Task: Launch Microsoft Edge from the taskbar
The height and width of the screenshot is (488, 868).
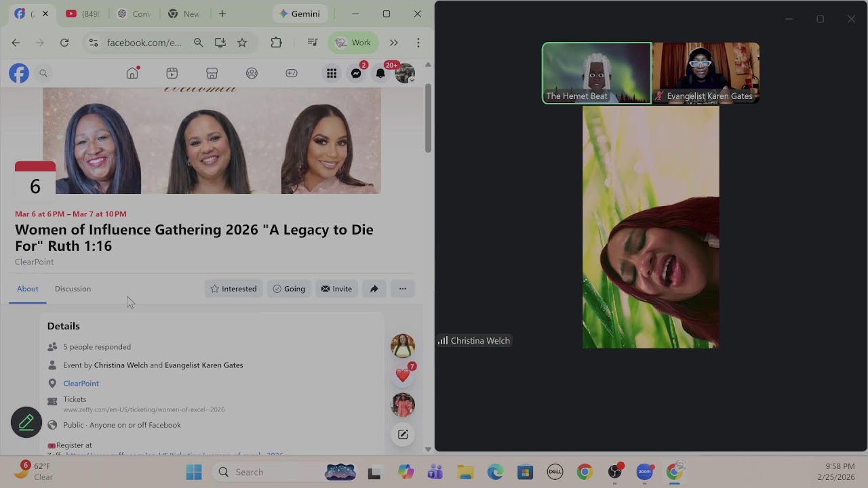Action: tap(495, 472)
